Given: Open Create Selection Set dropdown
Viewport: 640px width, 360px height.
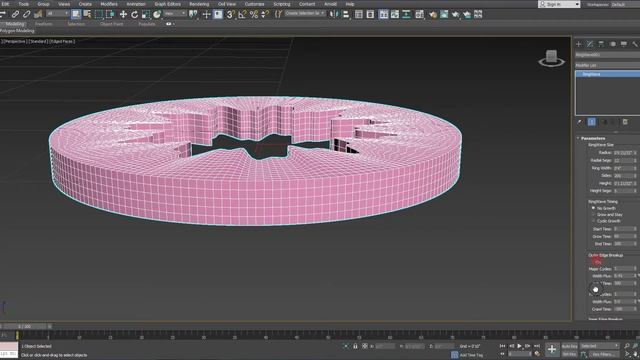Looking at the screenshot, I should tap(305, 13).
